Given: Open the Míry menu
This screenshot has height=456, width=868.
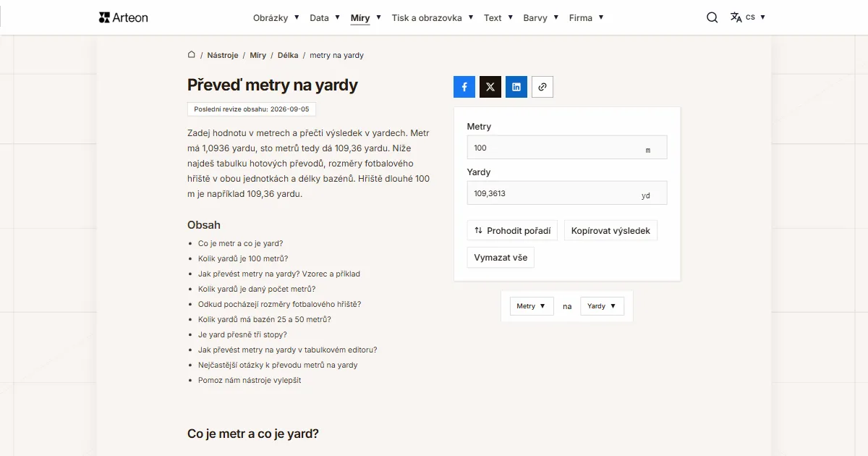Looking at the screenshot, I should (366, 17).
